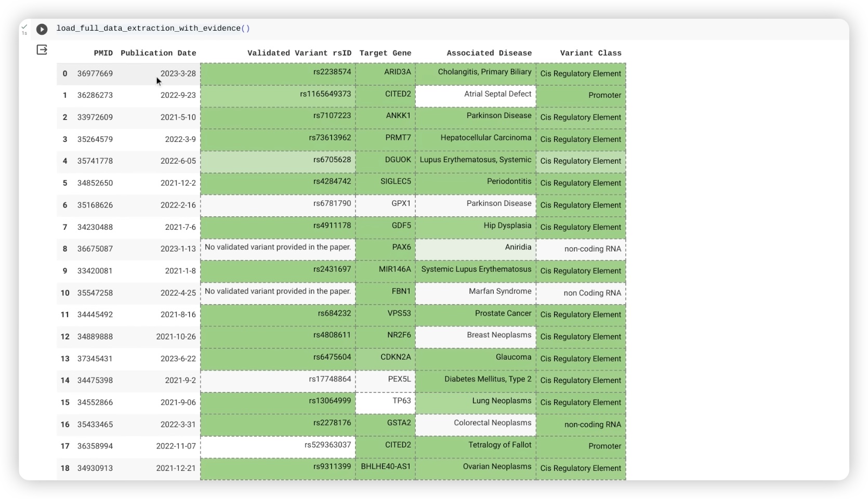868x499 pixels.
Task: Click the FBN1 gene cell
Action: pyautogui.click(x=386, y=293)
